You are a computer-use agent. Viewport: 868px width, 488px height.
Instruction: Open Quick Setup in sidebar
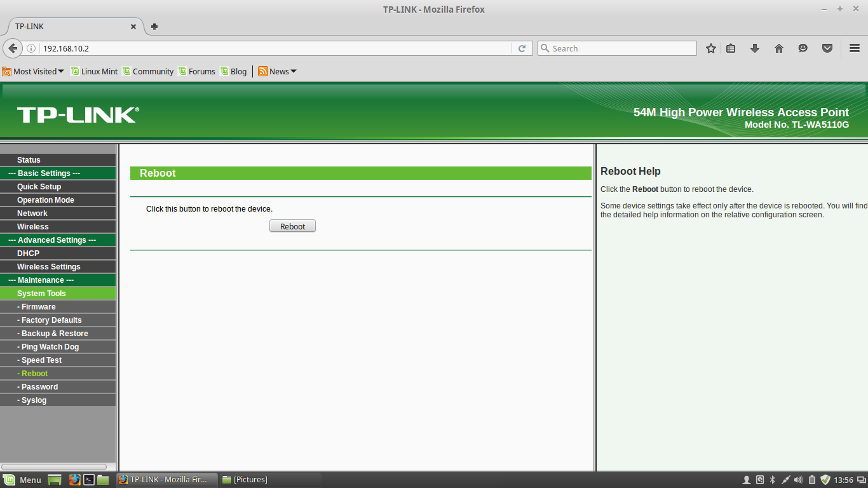tap(58, 187)
